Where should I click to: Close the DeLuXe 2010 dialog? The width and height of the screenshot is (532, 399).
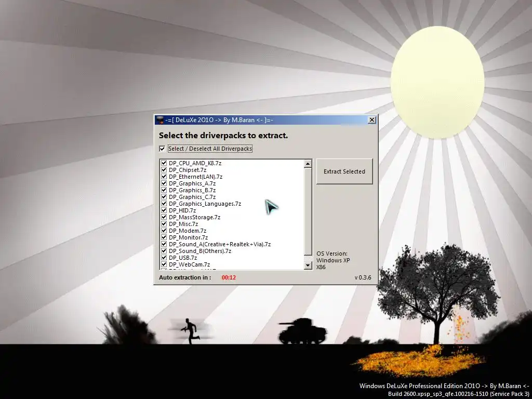[372, 120]
